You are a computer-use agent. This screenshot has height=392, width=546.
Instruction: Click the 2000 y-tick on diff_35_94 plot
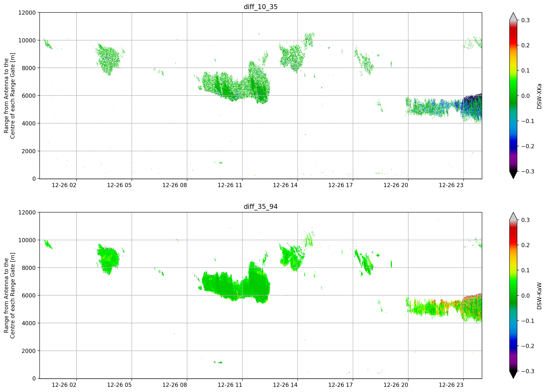(x=29, y=351)
